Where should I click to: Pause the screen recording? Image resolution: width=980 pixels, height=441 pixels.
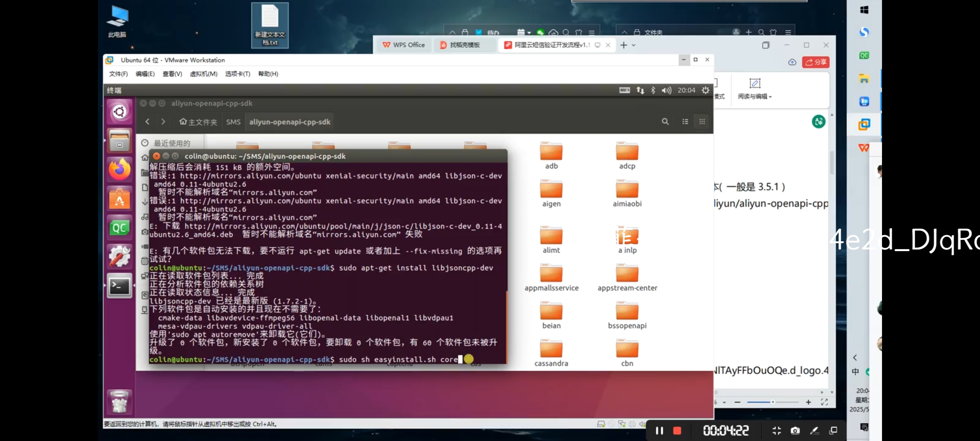(659, 430)
